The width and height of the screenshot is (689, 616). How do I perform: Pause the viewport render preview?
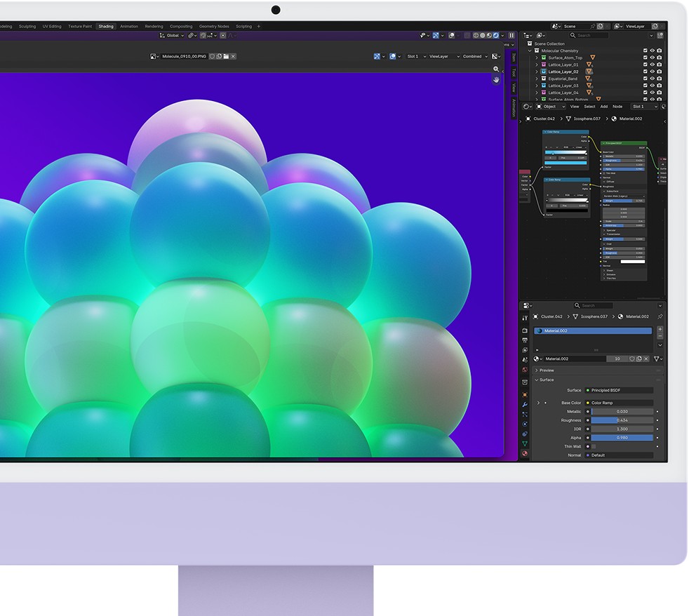[511, 35]
